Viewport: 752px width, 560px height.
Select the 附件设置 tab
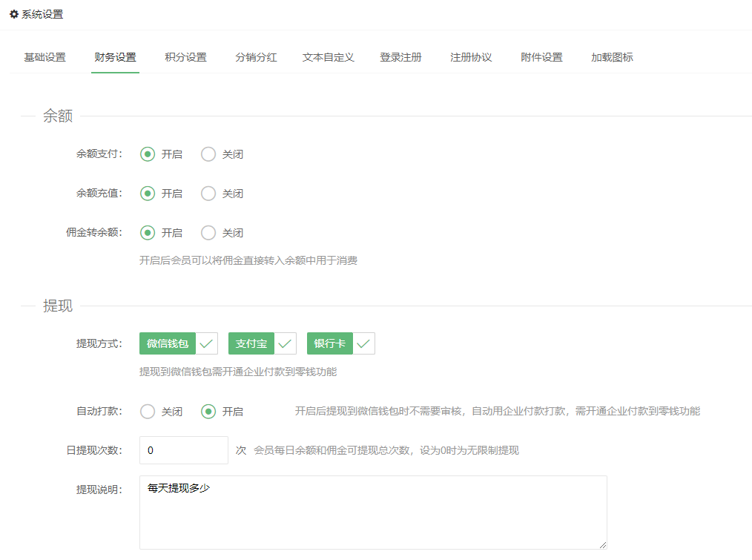[541, 57]
